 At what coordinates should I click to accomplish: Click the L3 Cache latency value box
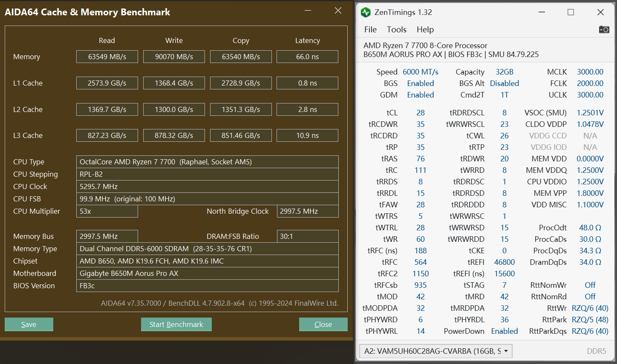click(x=307, y=135)
